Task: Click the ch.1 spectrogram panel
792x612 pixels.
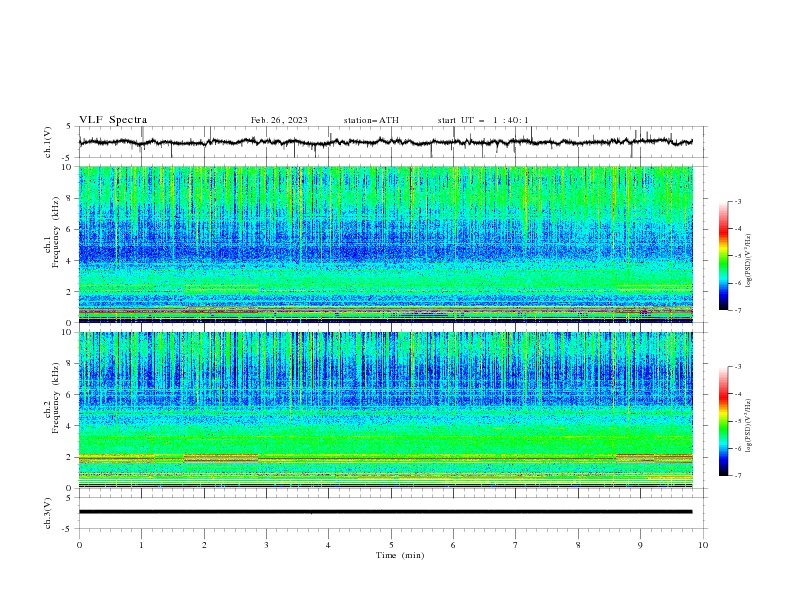Action: coord(386,244)
